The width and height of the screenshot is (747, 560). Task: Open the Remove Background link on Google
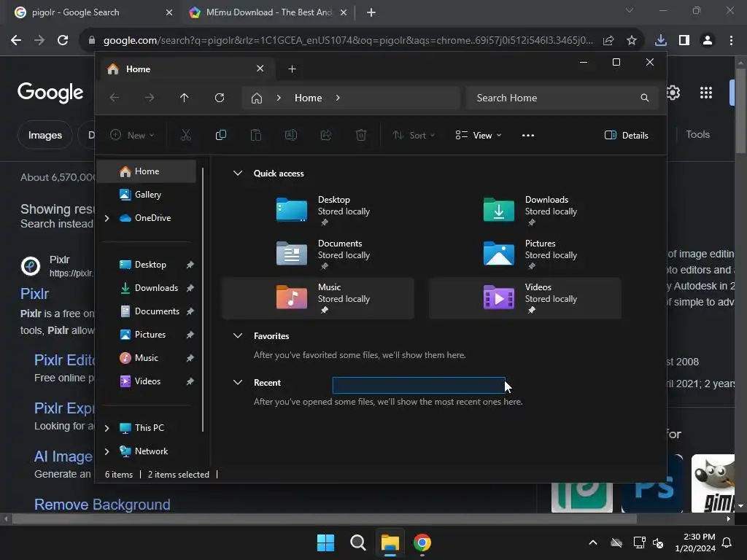coord(102,505)
